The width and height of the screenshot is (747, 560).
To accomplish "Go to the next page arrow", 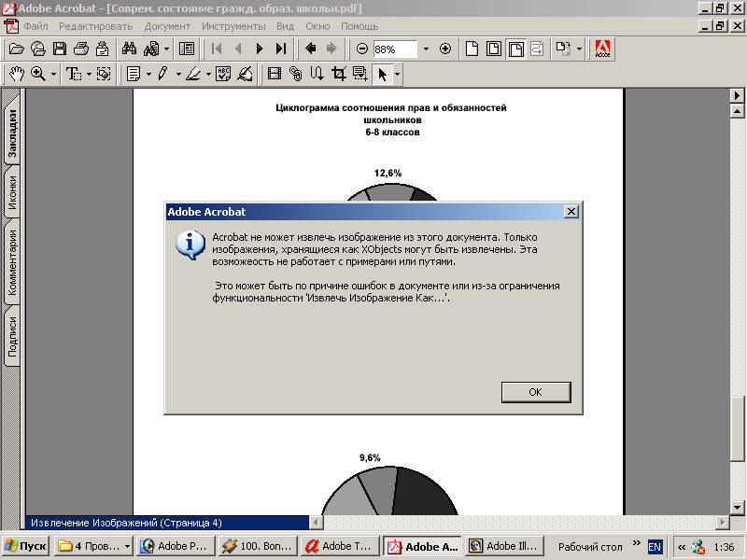I will coord(260,49).
